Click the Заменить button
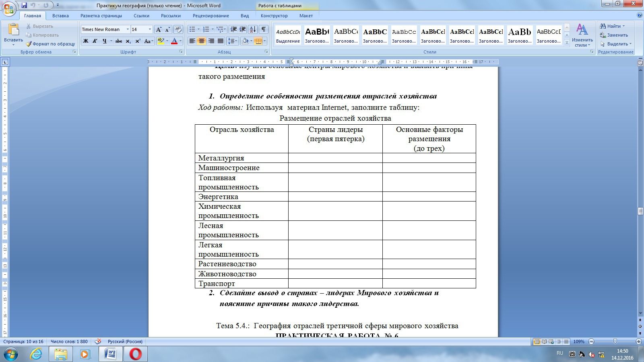644x362 pixels. click(614, 35)
